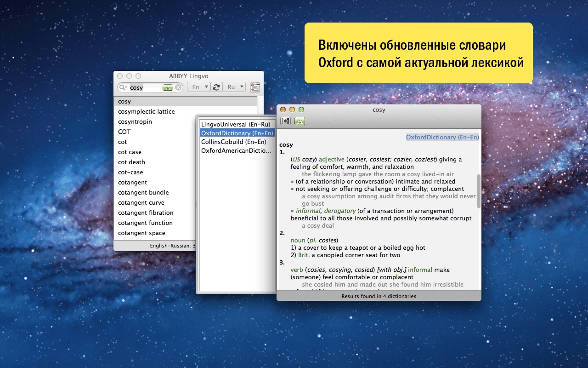
Task: Click the green 'verb' label in card
Action: point(297,270)
